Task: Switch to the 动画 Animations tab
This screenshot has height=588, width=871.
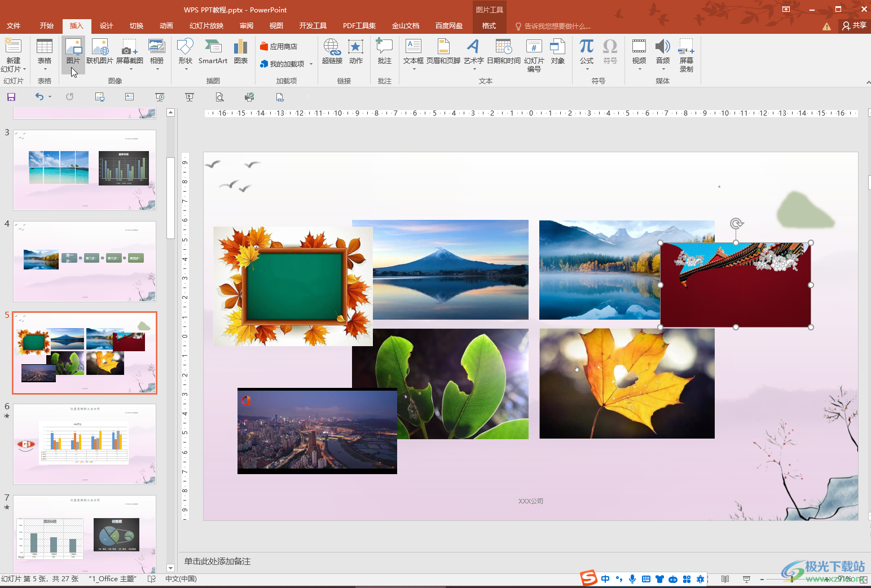Action: [166, 26]
